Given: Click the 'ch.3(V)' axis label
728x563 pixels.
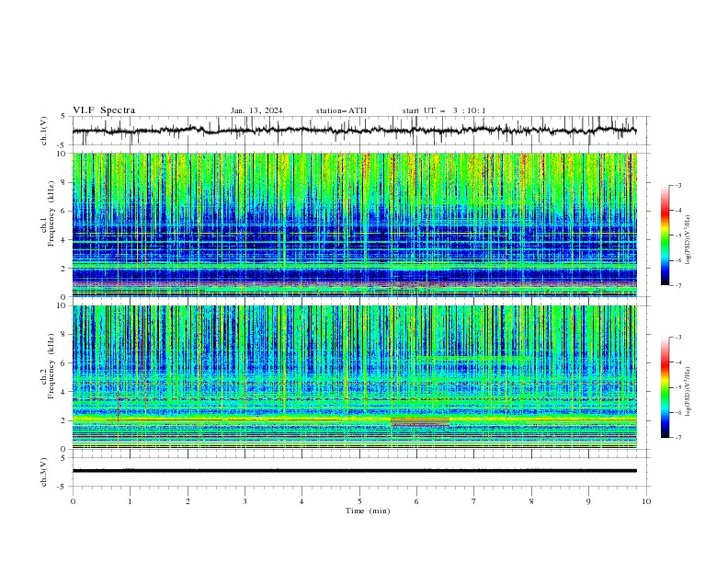Looking at the screenshot, I should 44,472.
